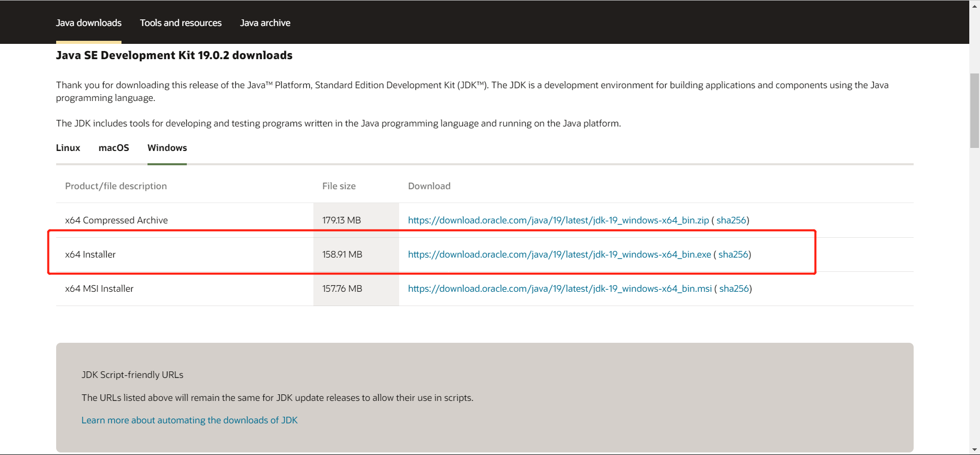This screenshot has width=980, height=455.
Task: Select the macOS platform tab
Action: coord(113,148)
